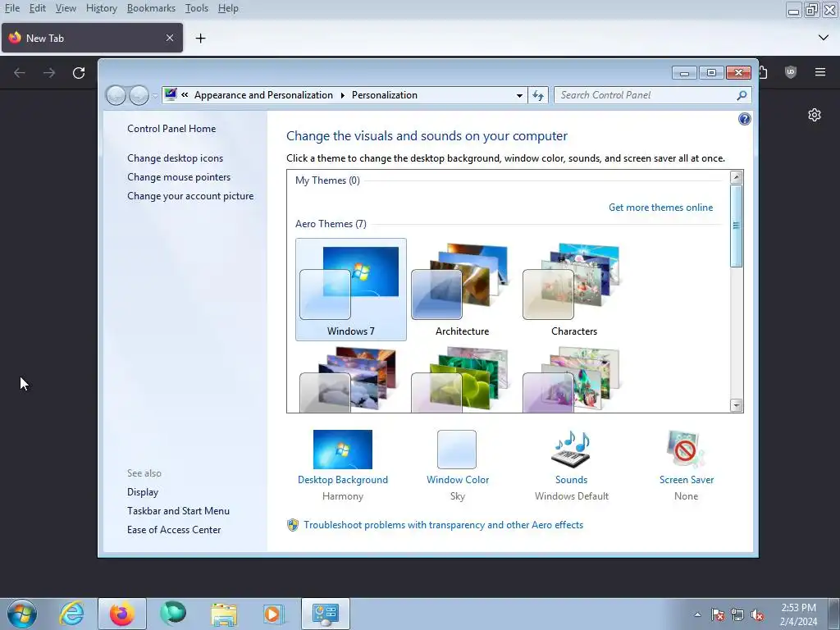Open the Edit menu
Image resolution: width=840 pixels, height=630 pixels.
coord(37,8)
